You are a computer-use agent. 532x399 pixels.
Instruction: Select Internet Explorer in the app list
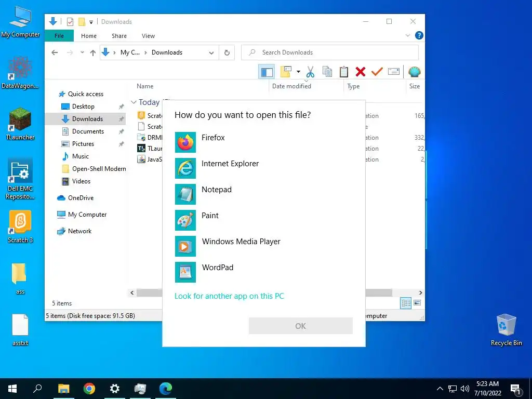263,168
